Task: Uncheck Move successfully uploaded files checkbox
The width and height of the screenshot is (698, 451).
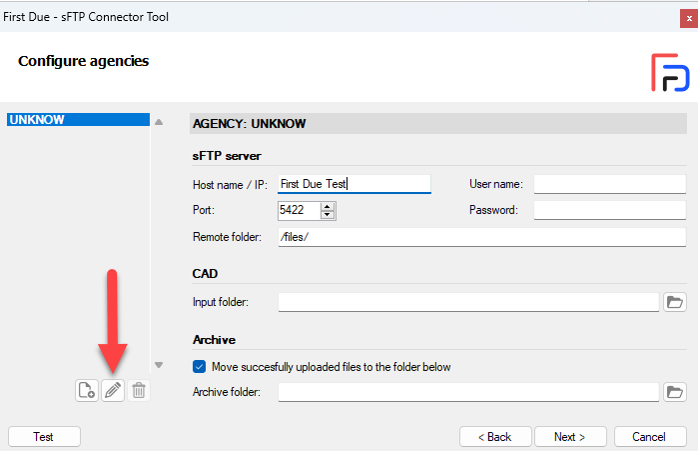Action: 199,366
